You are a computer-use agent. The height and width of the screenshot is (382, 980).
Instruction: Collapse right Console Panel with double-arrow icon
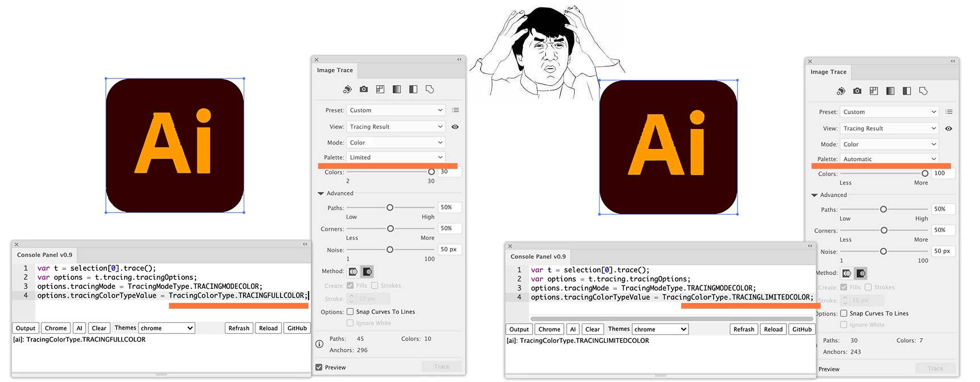(810, 246)
